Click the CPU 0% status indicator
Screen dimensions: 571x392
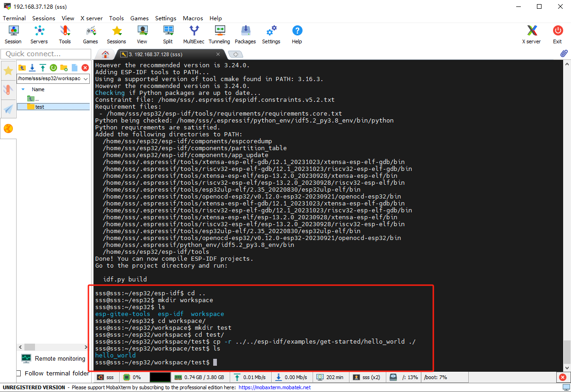pos(133,377)
